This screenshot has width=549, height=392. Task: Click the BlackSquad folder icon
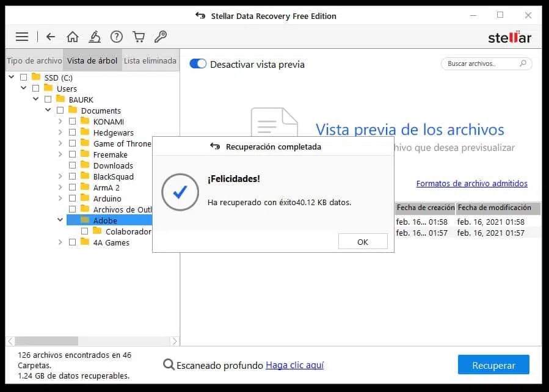[x=85, y=176]
